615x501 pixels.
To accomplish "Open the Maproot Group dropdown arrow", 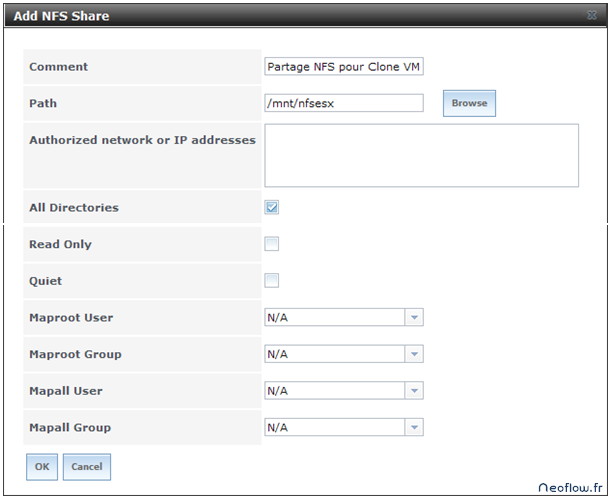I will [415, 354].
